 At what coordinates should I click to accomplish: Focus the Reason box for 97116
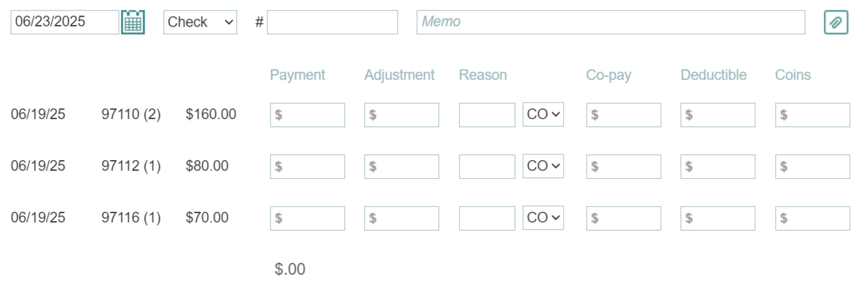coord(487,219)
